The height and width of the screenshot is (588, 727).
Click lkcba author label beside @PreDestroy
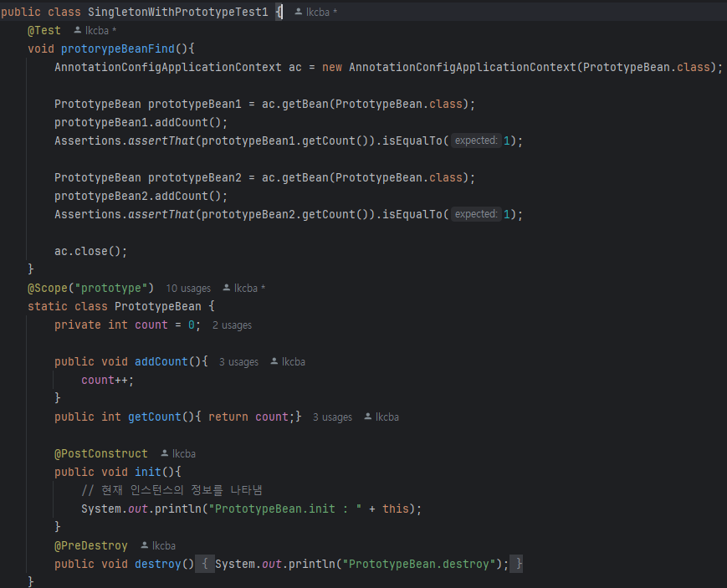(164, 546)
